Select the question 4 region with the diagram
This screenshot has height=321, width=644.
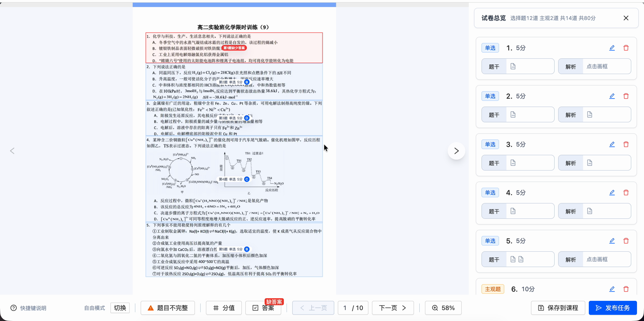234,179
